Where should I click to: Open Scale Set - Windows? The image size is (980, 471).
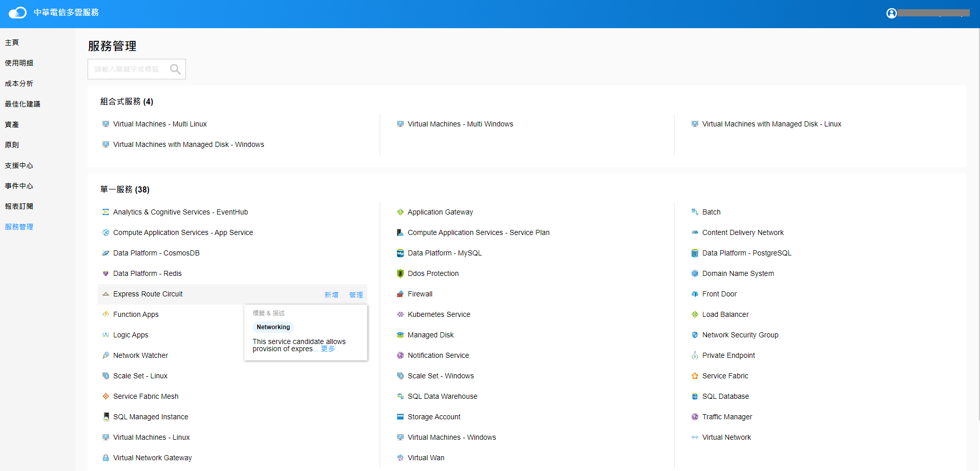441,376
